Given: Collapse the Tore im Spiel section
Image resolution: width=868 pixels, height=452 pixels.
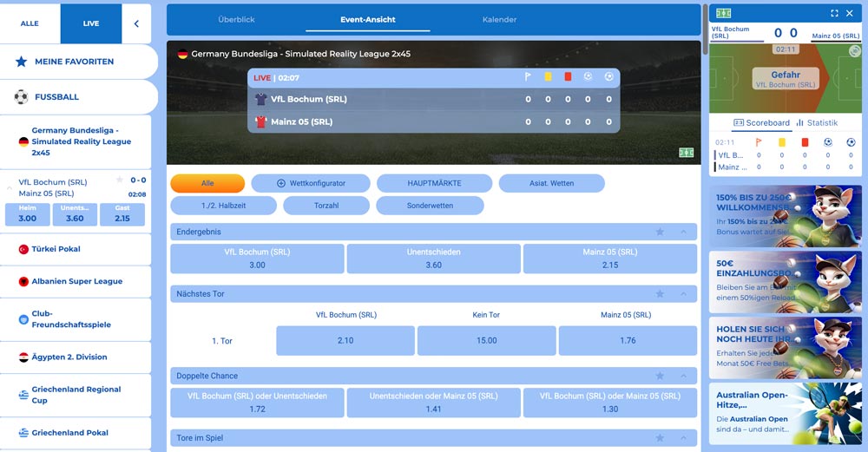Looking at the screenshot, I should (684, 437).
